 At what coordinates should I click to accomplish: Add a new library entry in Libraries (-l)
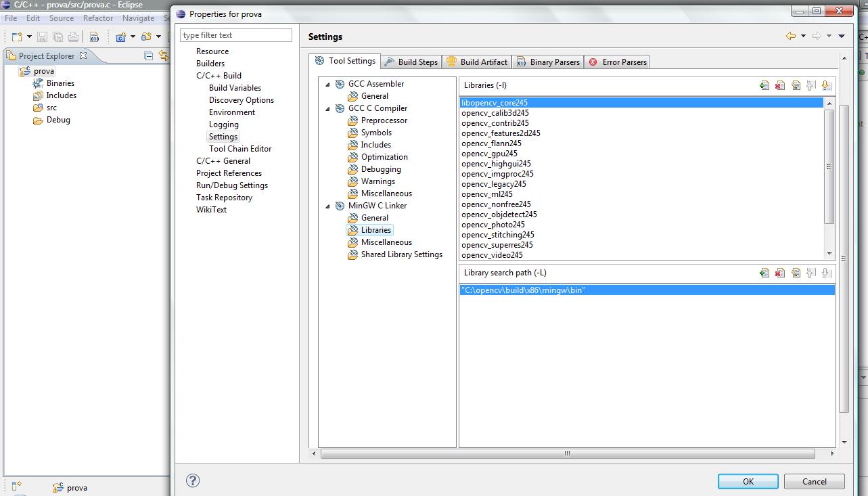click(764, 85)
